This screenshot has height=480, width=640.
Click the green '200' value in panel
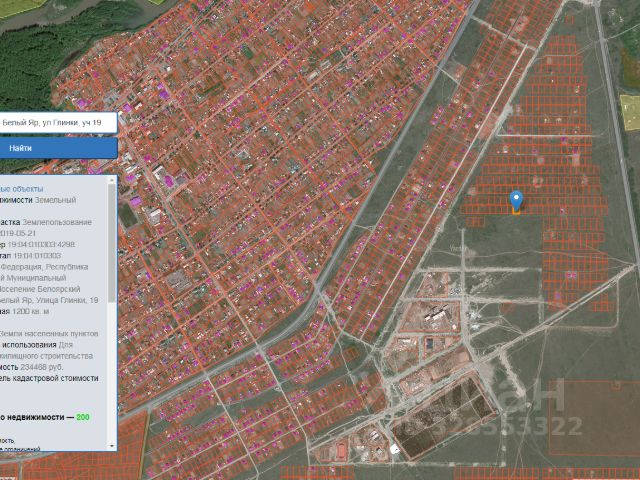[x=83, y=417]
